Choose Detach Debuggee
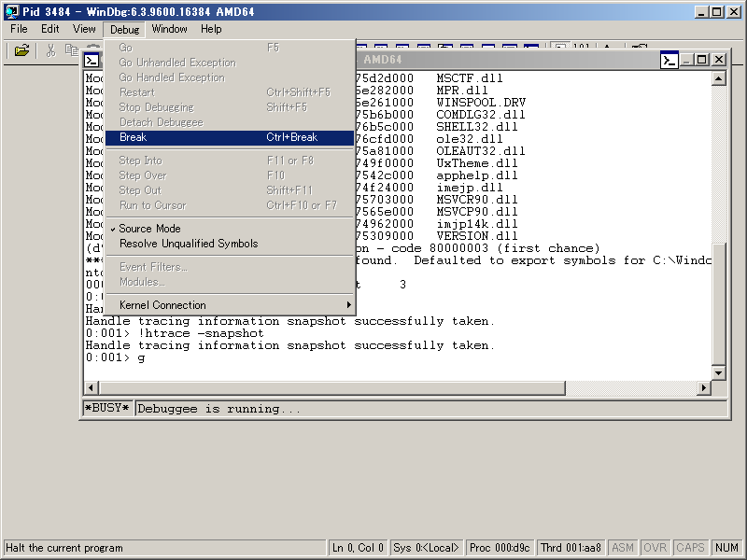The height and width of the screenshot is (560, 747). pyautogui.click(x=230, y=122)
